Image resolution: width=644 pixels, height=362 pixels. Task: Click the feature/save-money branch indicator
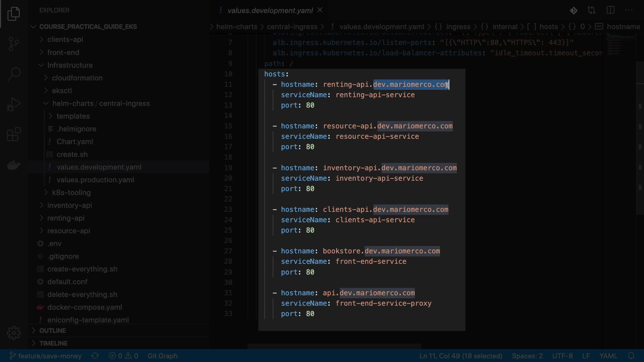46,356
